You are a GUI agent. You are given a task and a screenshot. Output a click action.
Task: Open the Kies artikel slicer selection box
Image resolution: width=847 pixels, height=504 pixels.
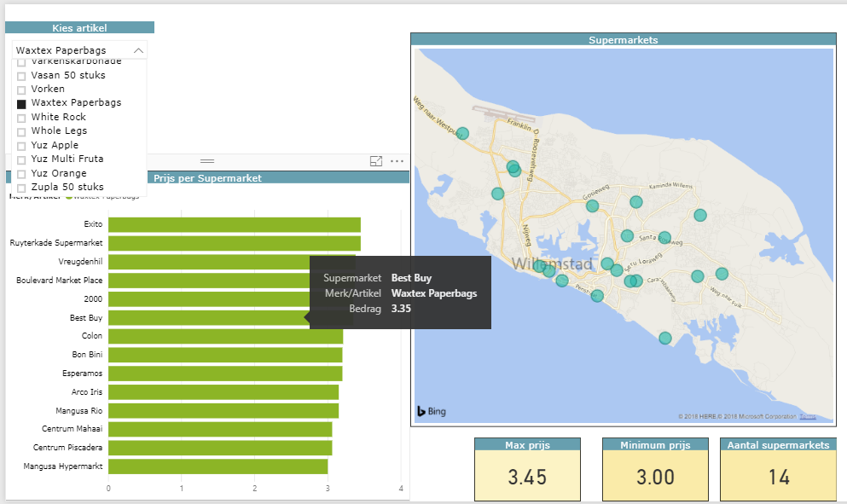[x=79, y=50]
